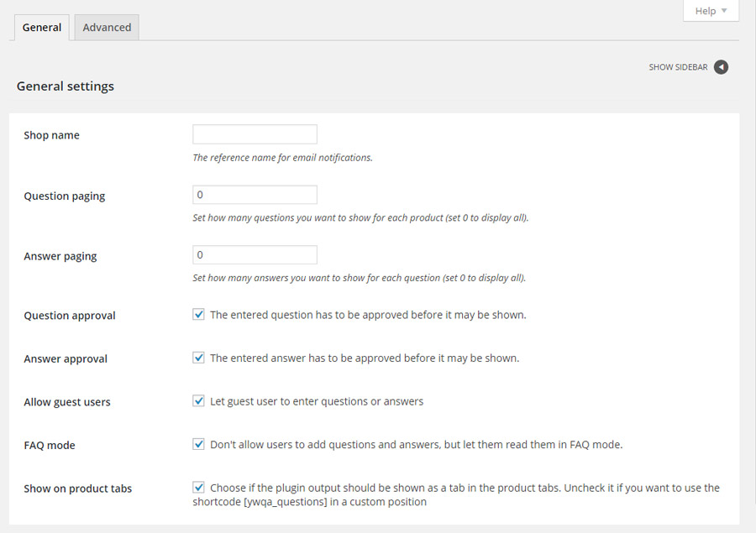The image size is (756, 533).
Task: Click the bold 'Question paging' field label
Action: (65, 196)
